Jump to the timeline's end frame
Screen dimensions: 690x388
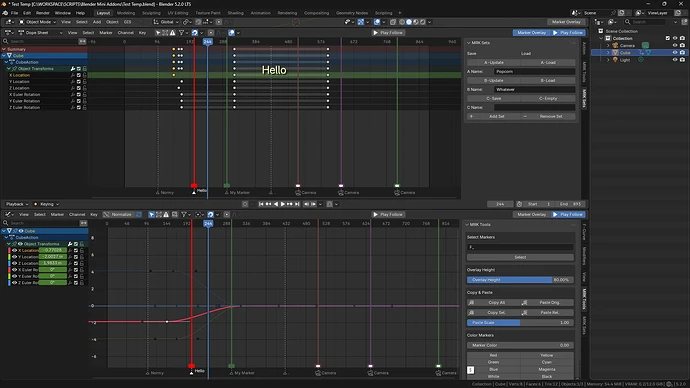pyautogui.click(x=297, y=204)
